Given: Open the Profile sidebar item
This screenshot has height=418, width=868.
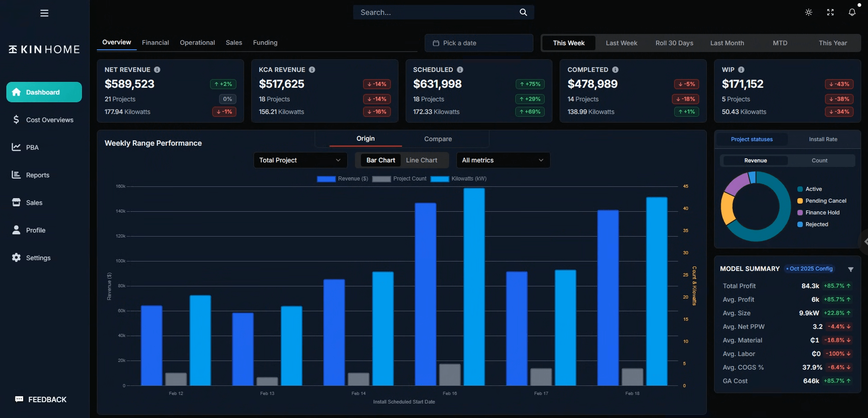Looking at the screenshot, I should coord(44,230).
